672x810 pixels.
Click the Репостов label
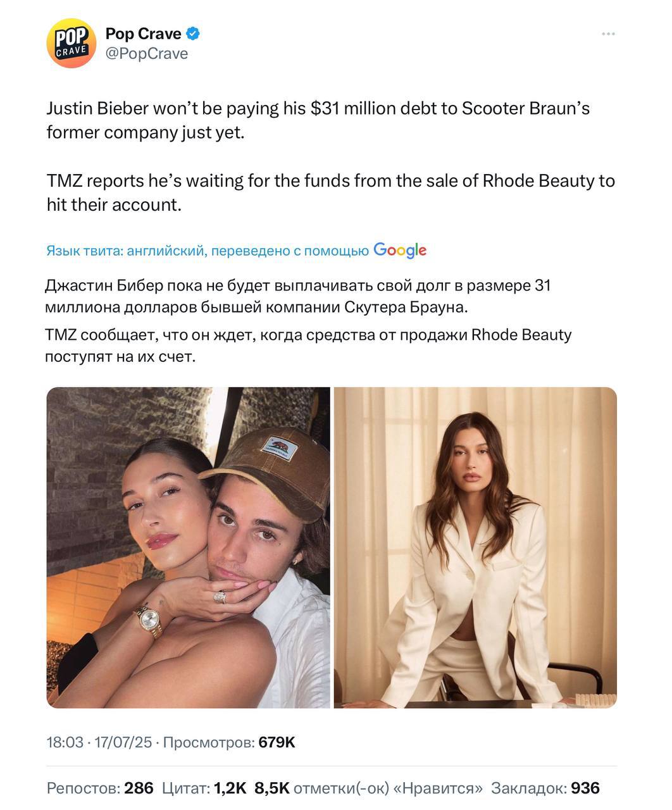point(84,788)
